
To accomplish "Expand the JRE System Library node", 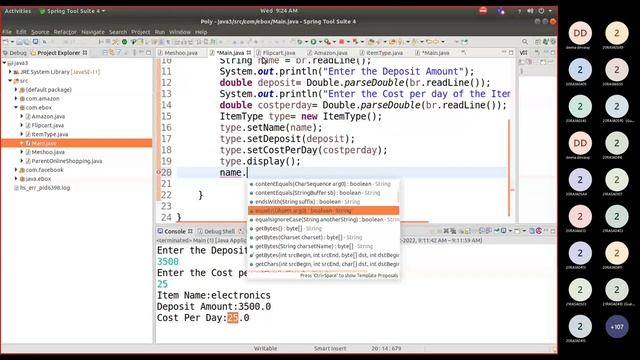I will click(10, 72).
